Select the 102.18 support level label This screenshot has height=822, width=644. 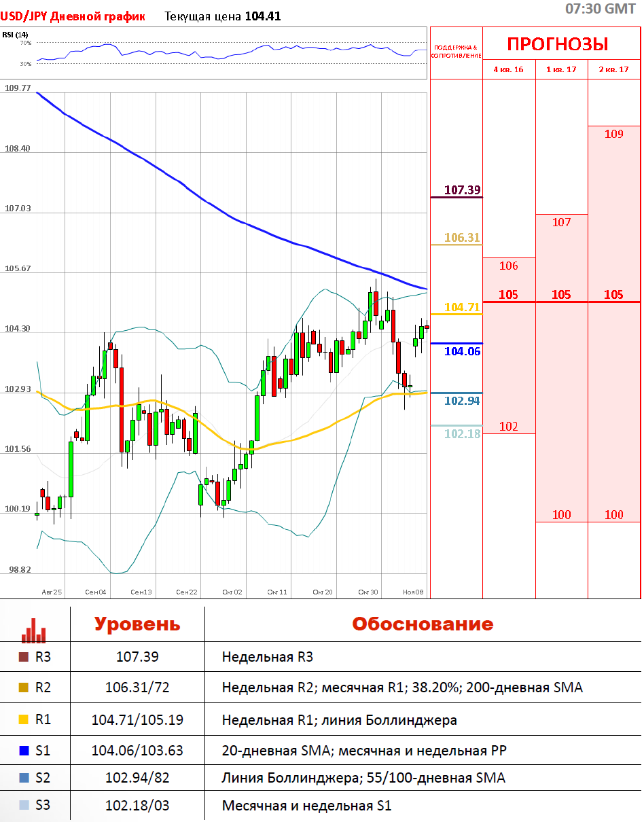[x=462, y=434]
